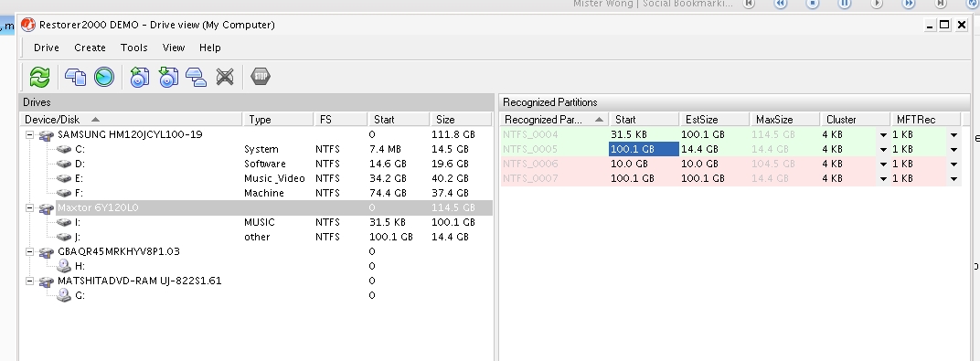Open Cluster dropdown for NTFS_0004 row

883,135
